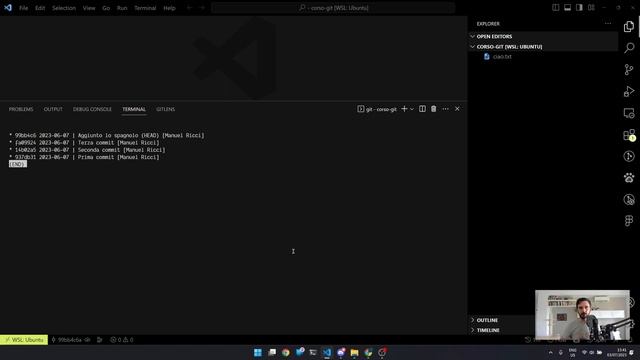This screenshot has width=640, height=360.
Task: Expand the Timeline section
Action: 488,330
